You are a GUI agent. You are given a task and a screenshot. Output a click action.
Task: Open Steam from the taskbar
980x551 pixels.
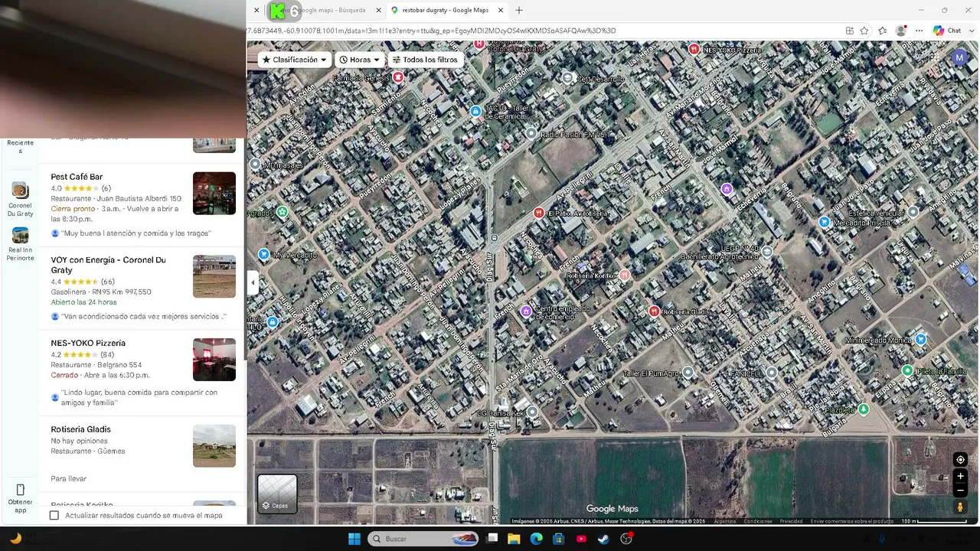tap(604, 539)
